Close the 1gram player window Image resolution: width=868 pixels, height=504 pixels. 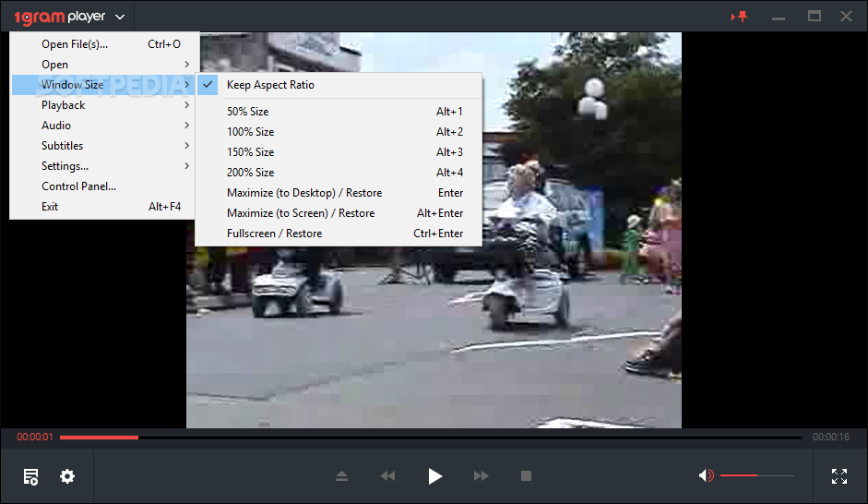point(846,16)
